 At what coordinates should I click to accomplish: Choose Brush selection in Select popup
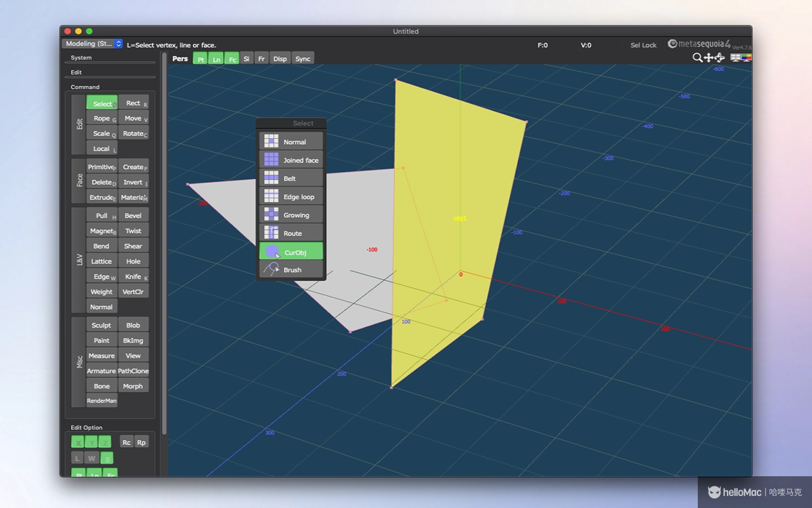click(291, 270)
